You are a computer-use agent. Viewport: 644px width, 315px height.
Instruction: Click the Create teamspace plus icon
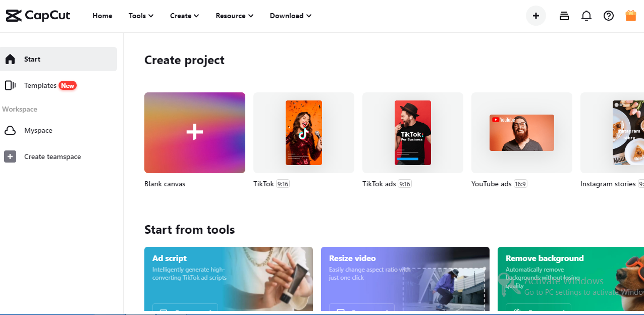tap(10, 156)
